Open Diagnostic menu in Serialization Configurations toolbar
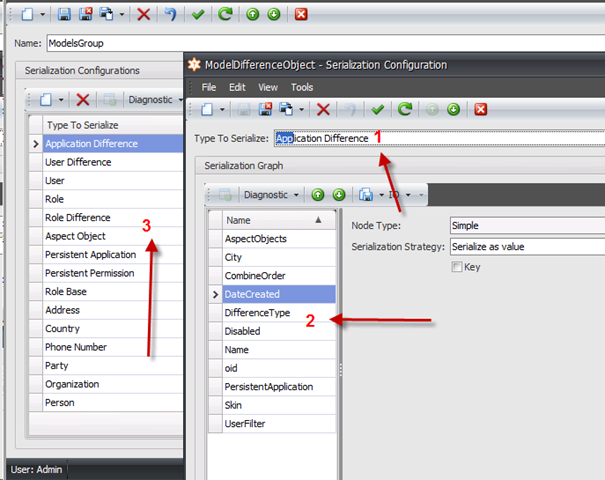 (155, 100)
